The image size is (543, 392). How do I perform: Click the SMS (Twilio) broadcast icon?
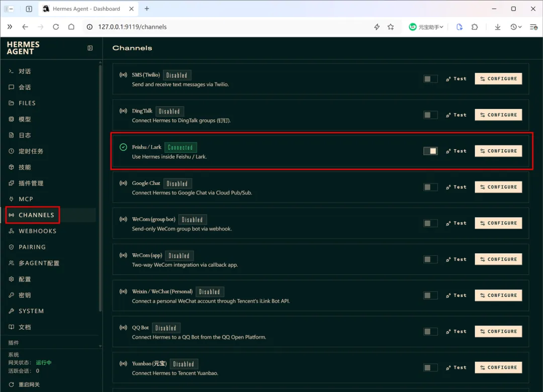123,75
